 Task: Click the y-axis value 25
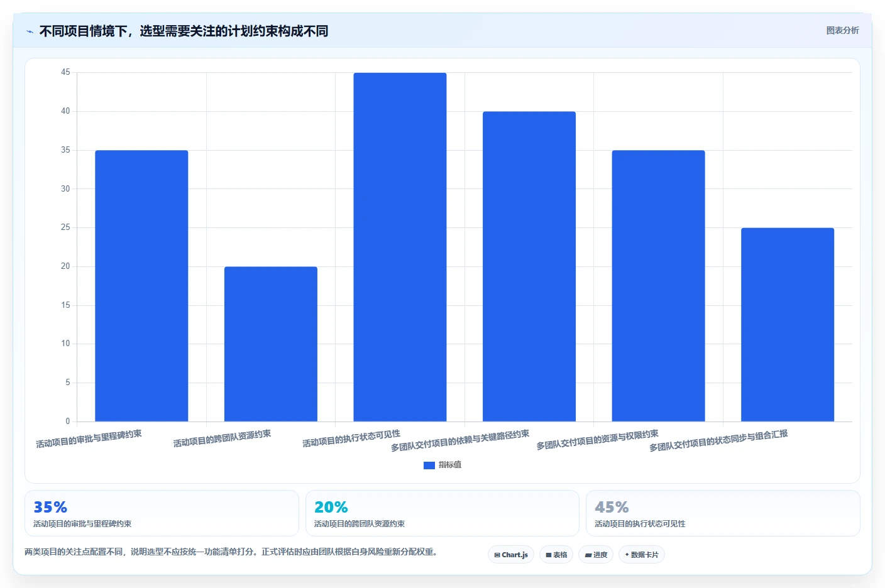pos(65,227)
